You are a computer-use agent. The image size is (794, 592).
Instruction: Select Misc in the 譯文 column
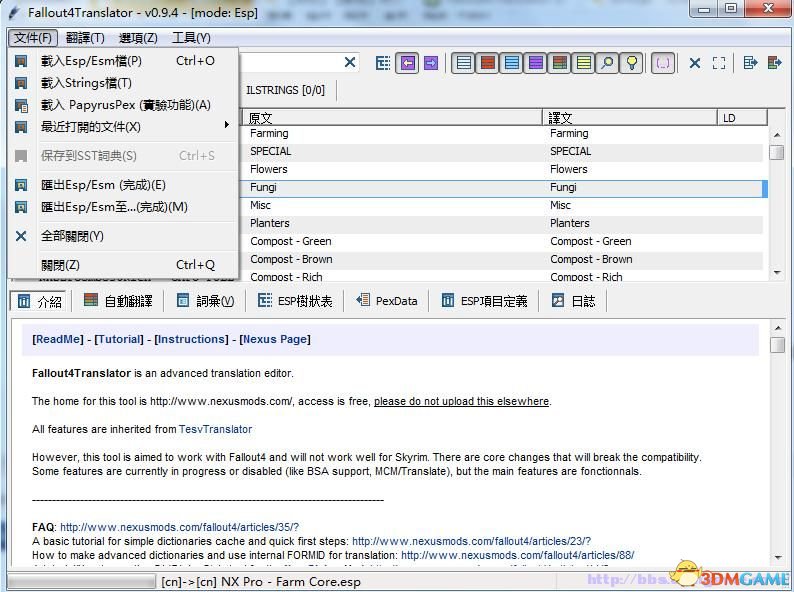click(x=561, y=205)
